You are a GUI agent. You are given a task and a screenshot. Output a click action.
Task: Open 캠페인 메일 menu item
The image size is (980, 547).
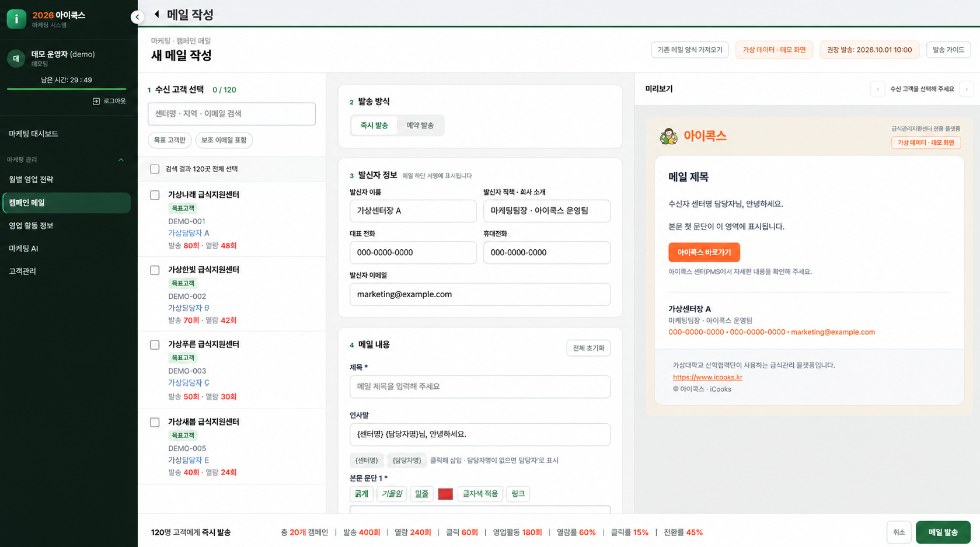point(67,203)
